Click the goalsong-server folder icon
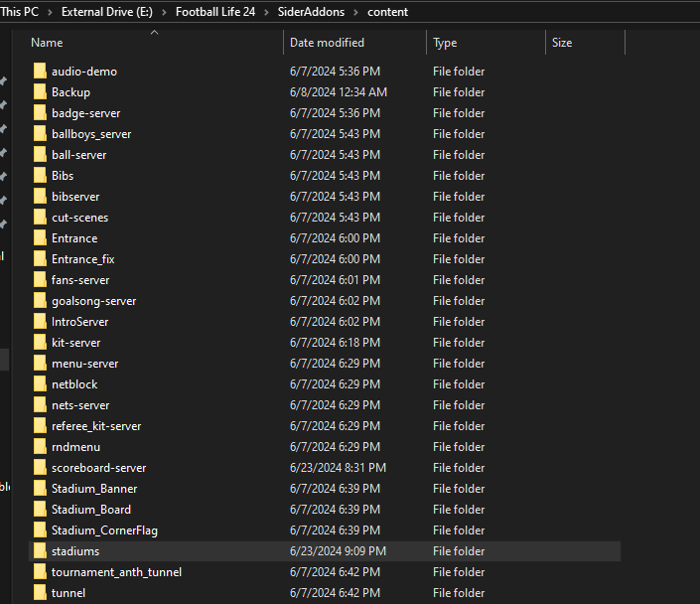The image size is (700, 604). (40, 301)
